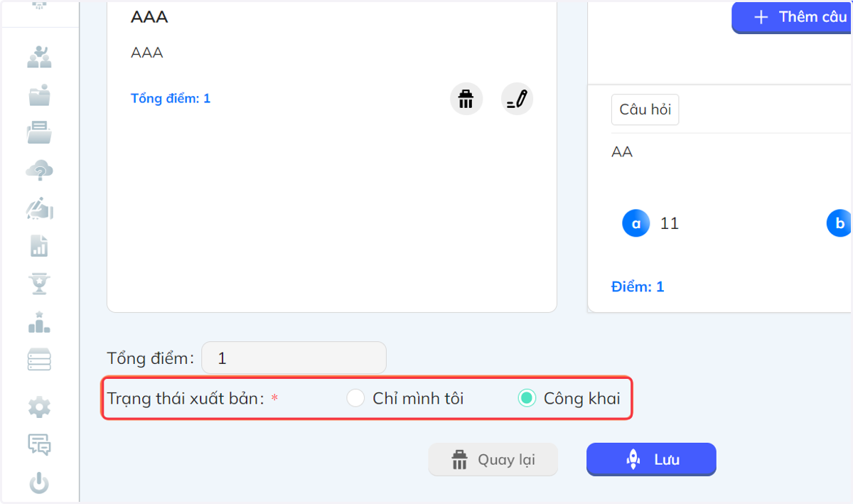Click answer text '11'
Image resolution: width=853 pixels, height=504 pixels.
tap(670, 224)
